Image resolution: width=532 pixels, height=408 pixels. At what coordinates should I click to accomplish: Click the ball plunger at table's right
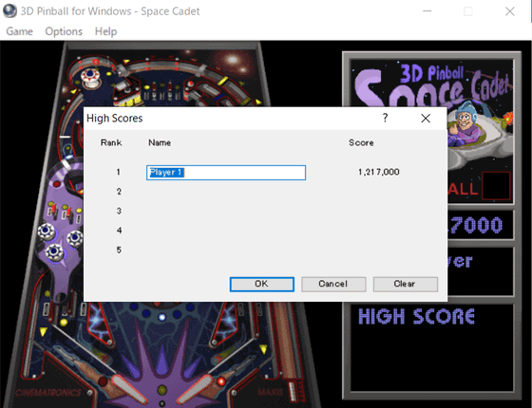coord(293,391)
